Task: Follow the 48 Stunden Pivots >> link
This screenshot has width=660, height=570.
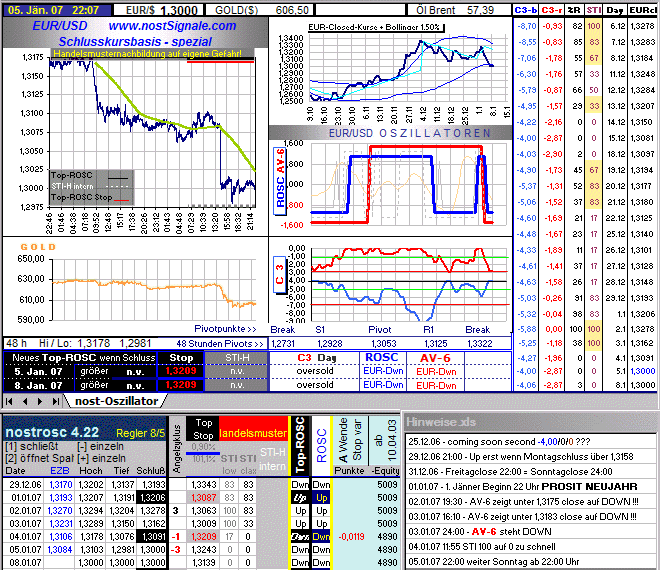Action: pos(219,344)
